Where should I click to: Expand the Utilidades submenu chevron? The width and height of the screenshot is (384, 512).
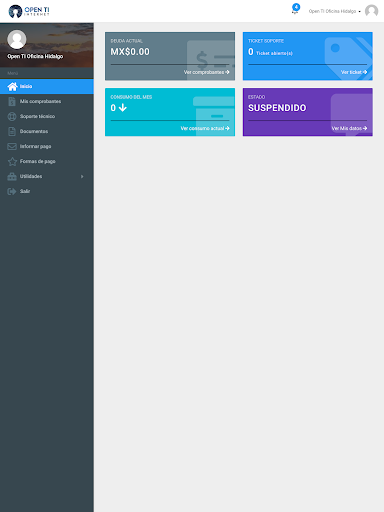[82, 176]
